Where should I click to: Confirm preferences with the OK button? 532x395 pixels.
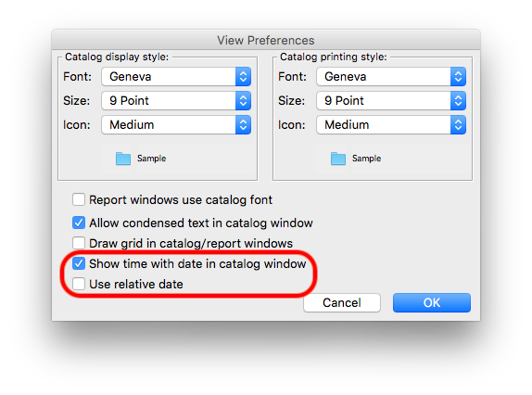coord(432,302)
